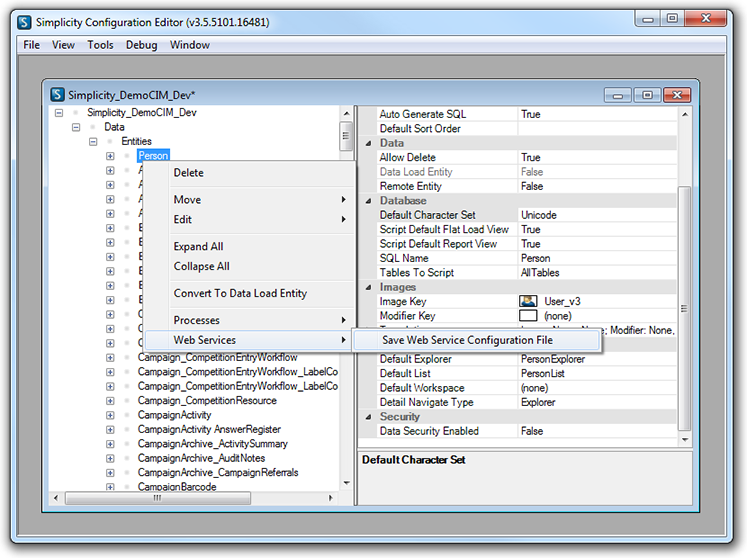
Task: Click tree horizontal scroll-right arrow
Action: pos(331,498)
